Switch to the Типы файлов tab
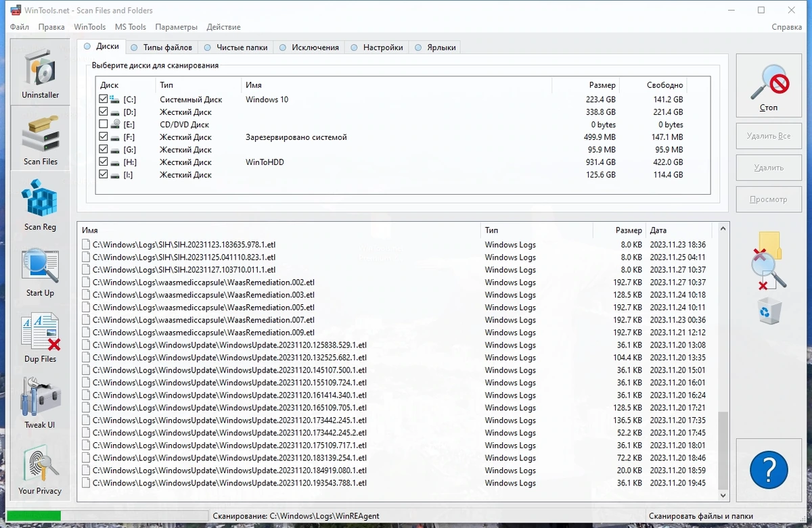This screenshot has height=528, width=812. point(162,47)
